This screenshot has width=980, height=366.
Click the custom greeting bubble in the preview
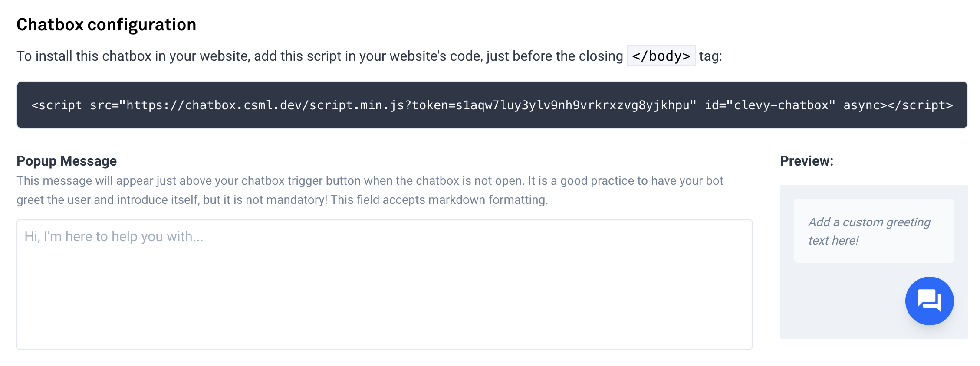[x=874, y=231]
